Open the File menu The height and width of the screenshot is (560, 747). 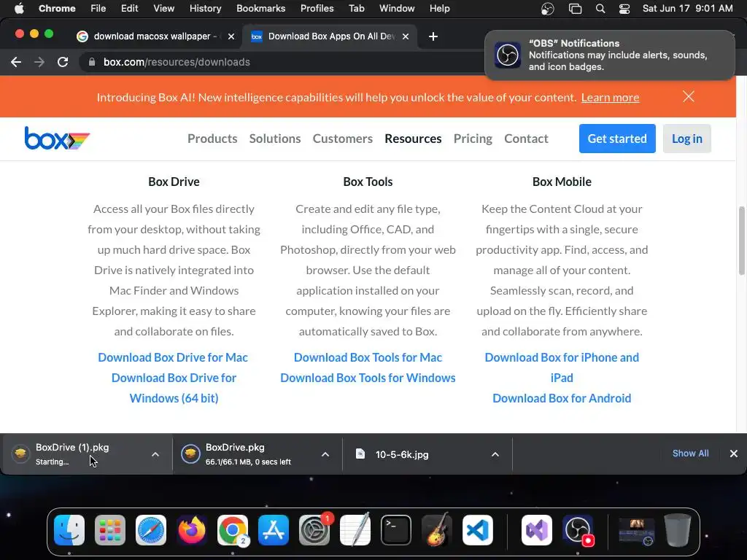[x=98, y=8]
